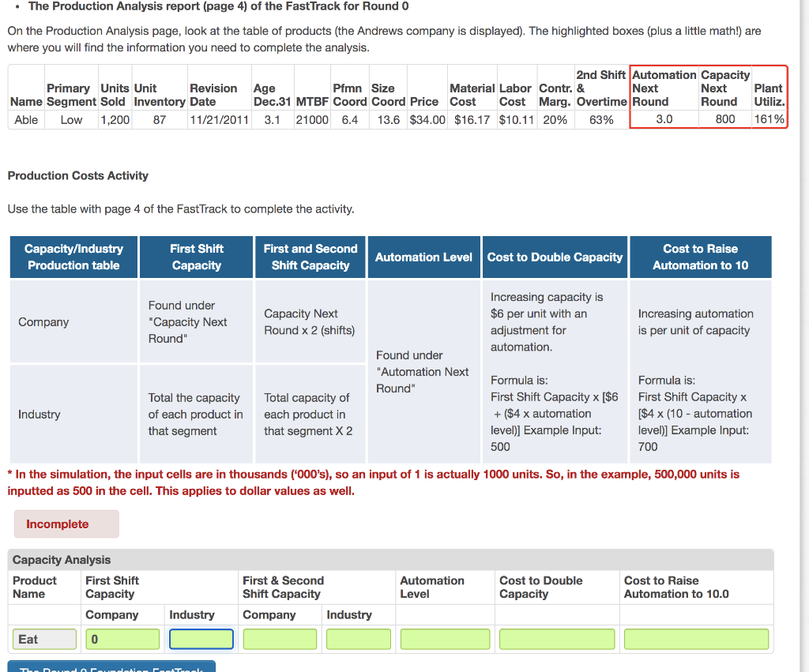The height and width of the screenshot is (672, 809).
Task: Open The Round 0 Foundation FastTrack link
Action: tap(111, 667)
